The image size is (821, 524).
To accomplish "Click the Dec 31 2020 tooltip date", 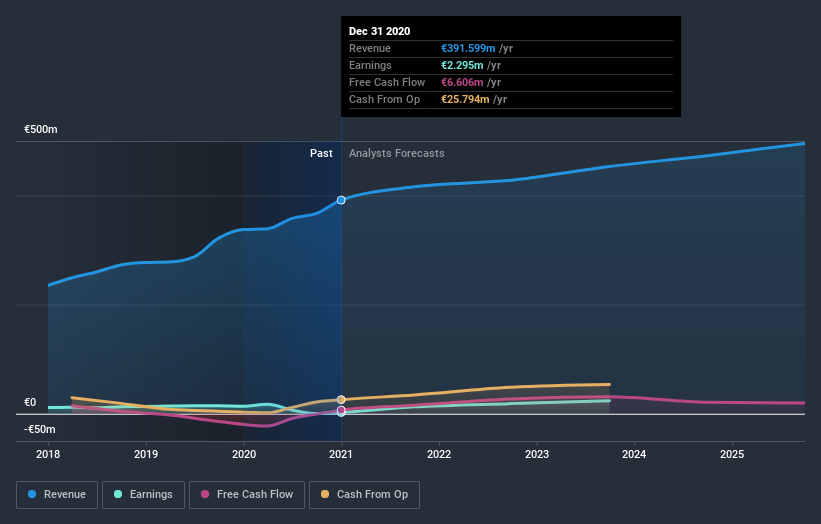I will pos(380,31).
